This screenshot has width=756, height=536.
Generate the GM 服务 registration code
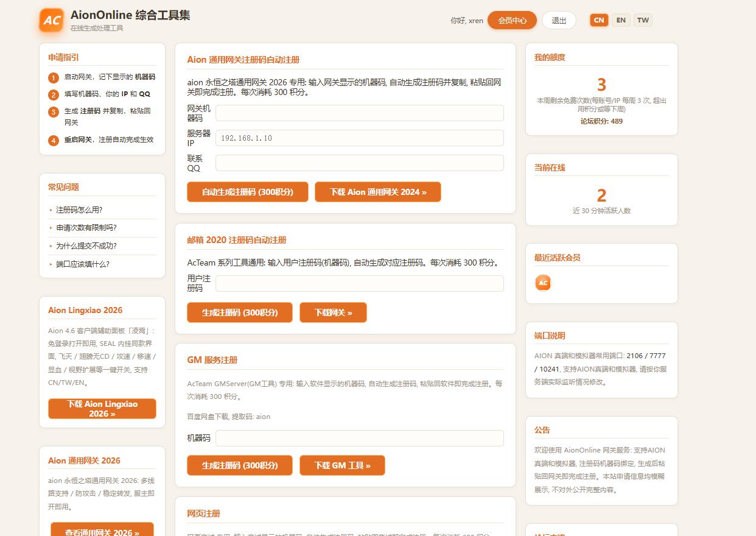pyautogui.click(x=240, y=465)
